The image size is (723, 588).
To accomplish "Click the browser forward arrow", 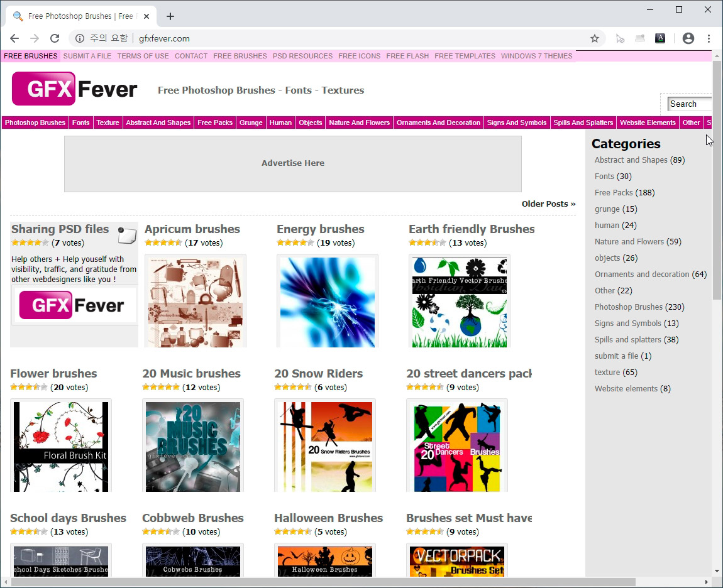I will pyautogui.click(x=35, y=39).
